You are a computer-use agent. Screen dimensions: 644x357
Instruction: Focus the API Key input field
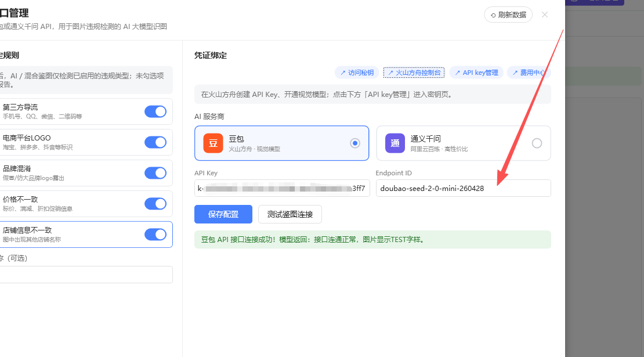pos(282,188)
